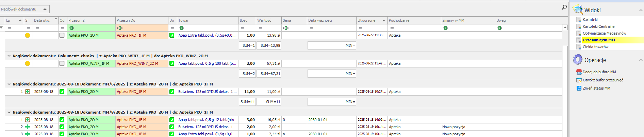Collapse the MM/6/2025 document group

click(9, 84)
